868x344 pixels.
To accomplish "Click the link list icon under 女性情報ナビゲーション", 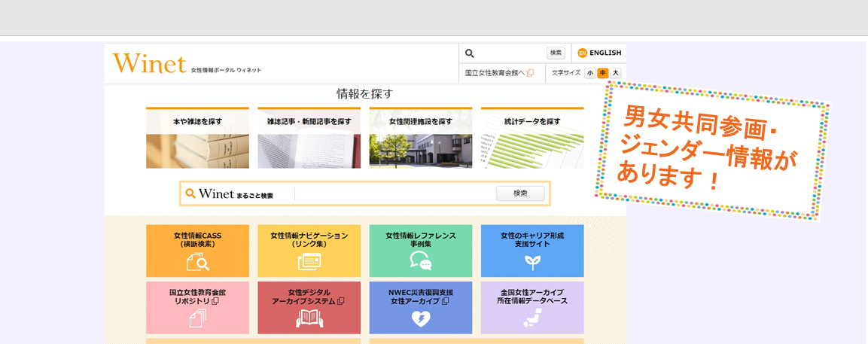I will pos(309,261).
